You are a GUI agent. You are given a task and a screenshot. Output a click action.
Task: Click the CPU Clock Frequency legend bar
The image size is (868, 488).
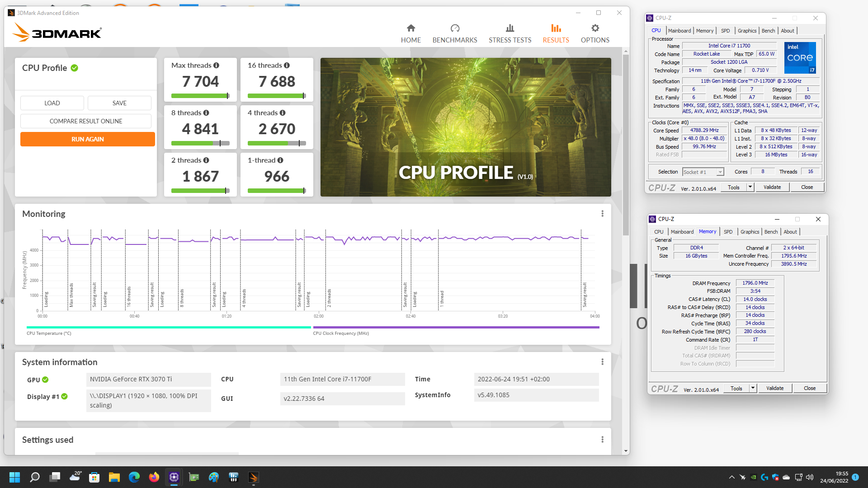click(456, 327)
